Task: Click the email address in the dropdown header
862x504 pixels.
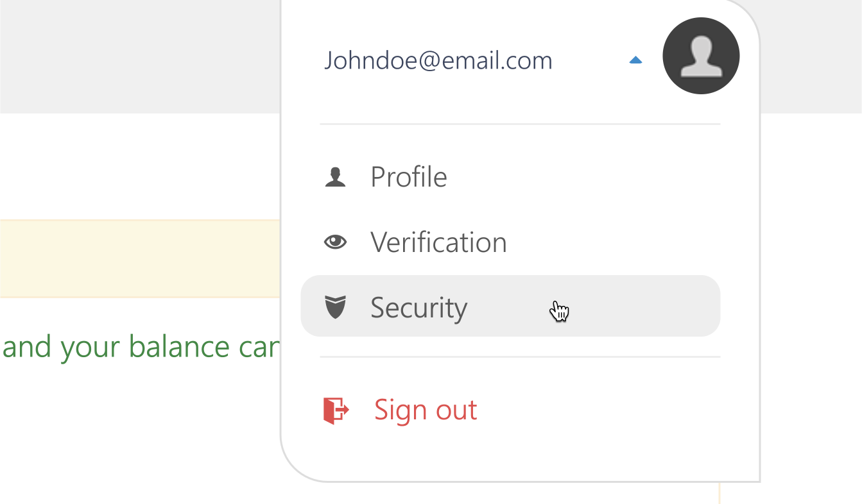Action: (x=438, y=60)
